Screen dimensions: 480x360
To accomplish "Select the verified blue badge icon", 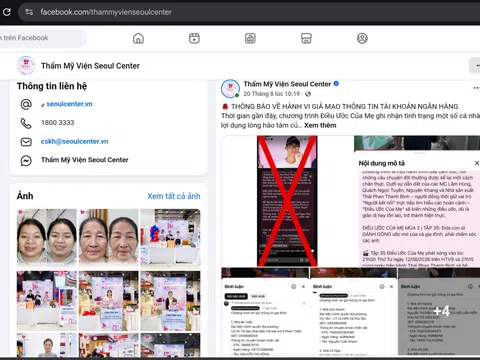I will click(336, 84).
